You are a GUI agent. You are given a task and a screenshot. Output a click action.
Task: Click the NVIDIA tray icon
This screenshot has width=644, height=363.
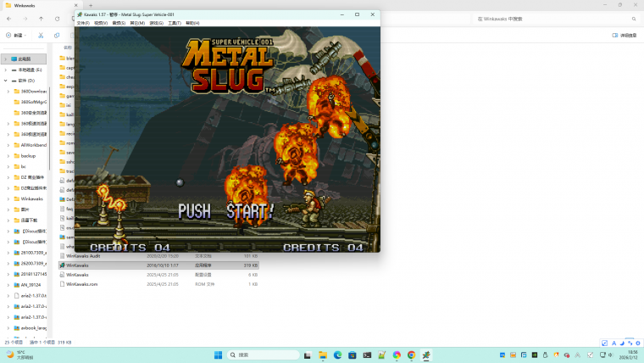535,355
